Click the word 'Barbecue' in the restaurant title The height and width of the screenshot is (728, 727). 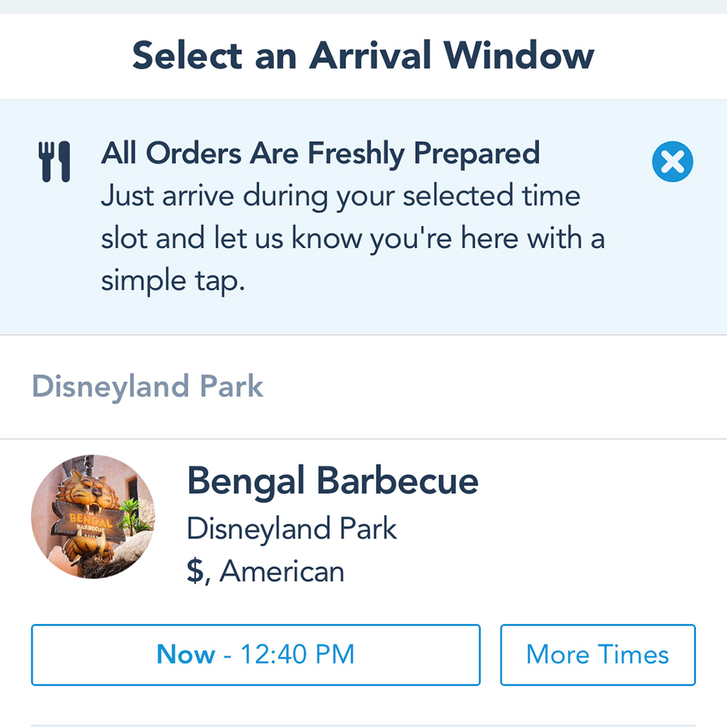coord(398,482)
